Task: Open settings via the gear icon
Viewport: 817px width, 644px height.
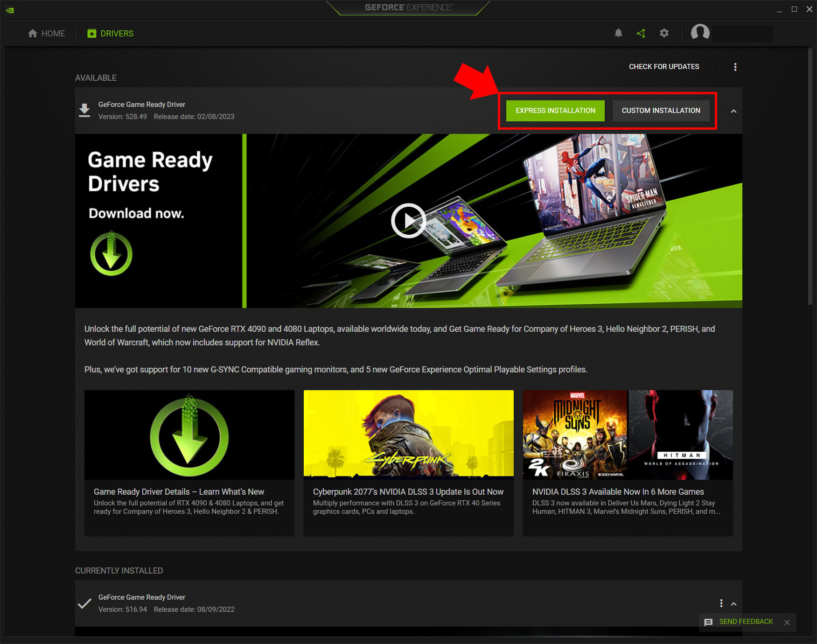Action: click(x=664, y=33)
